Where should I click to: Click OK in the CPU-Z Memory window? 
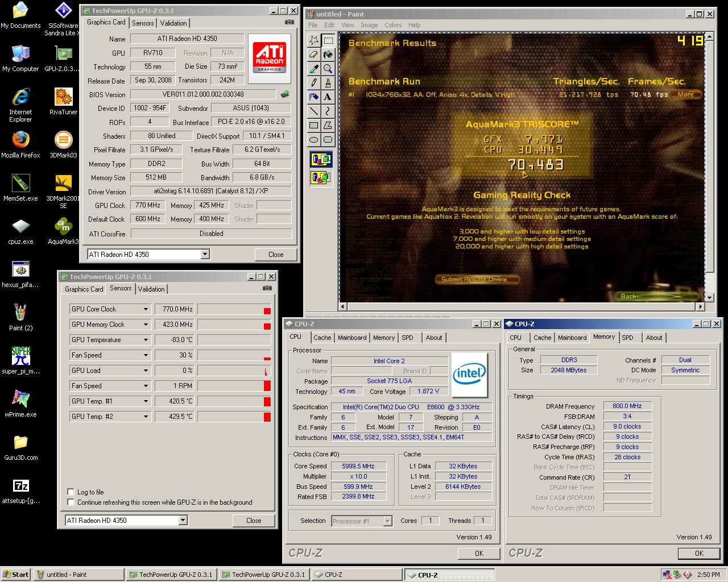pos(699,553)
